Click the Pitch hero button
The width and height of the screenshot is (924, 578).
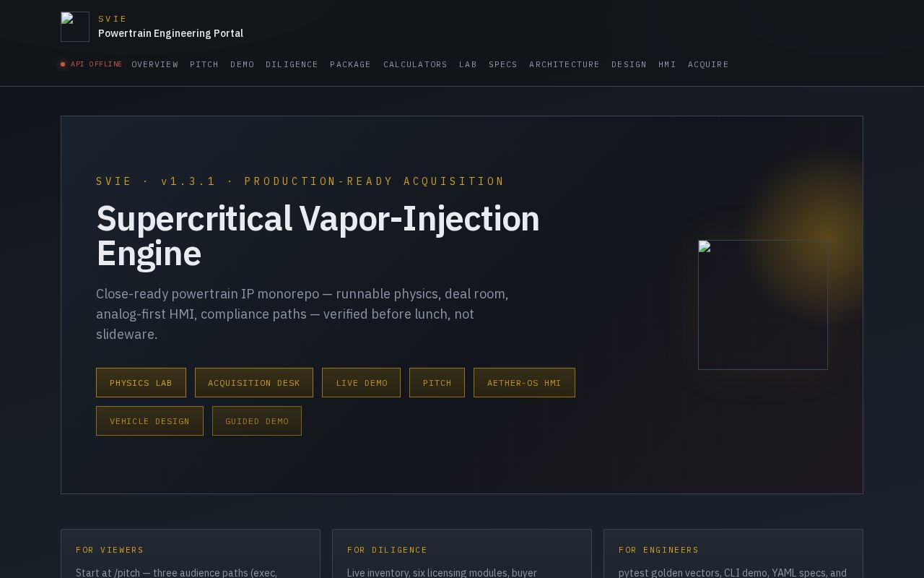tap(437, 382)
